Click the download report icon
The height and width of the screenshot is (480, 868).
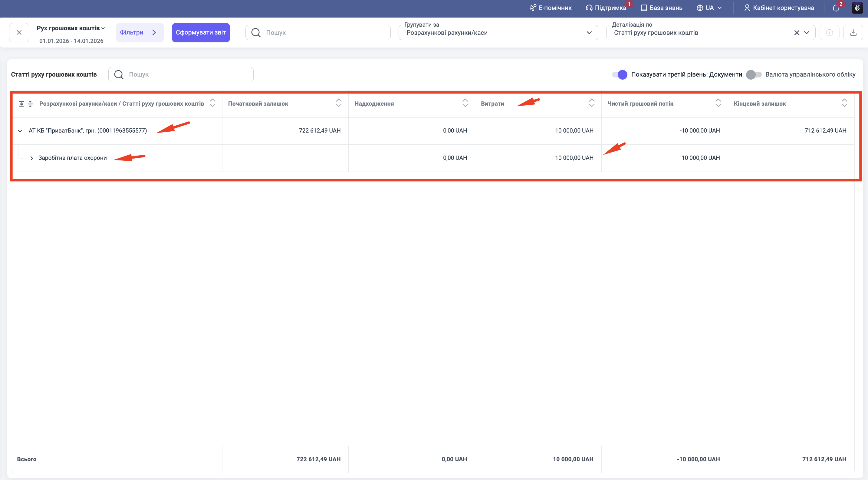tap(853, 33)
